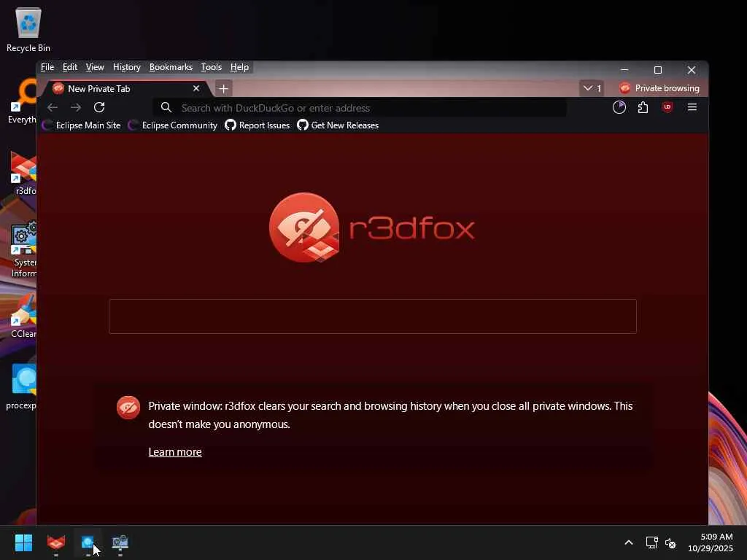The width and height of the screenshot is (747, 560).
Task: Open the clock showing 5:09 AM
Action: pyautogui.click(x=711, y=542)
